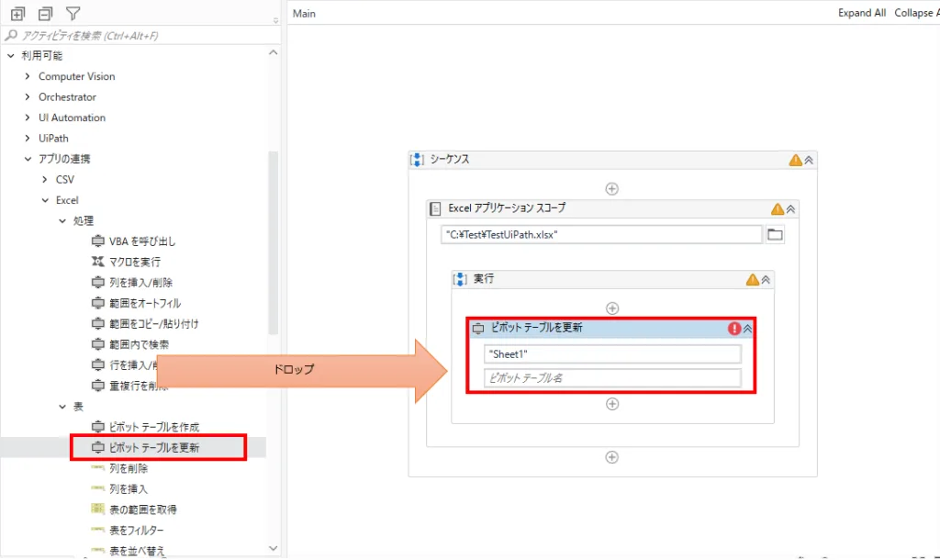Click the folder browse icon beside workbook path
This screenshot has height=560, width=940.
tap(776, 235)
